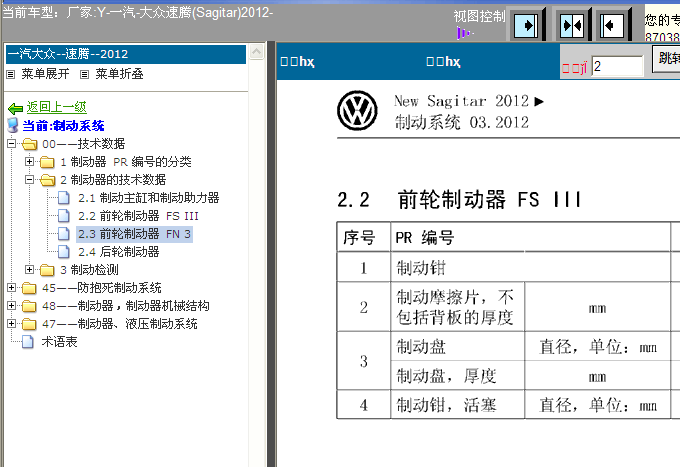Click folder icon of 48——制动器，制动器机械结构
Screen dimensions: 680x467
29,306
